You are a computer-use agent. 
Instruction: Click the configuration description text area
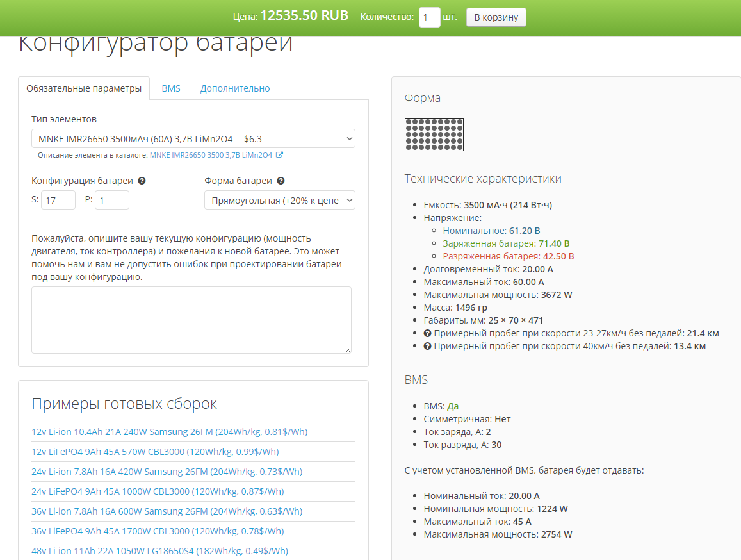pyautogui.click(x=191, y=320)
